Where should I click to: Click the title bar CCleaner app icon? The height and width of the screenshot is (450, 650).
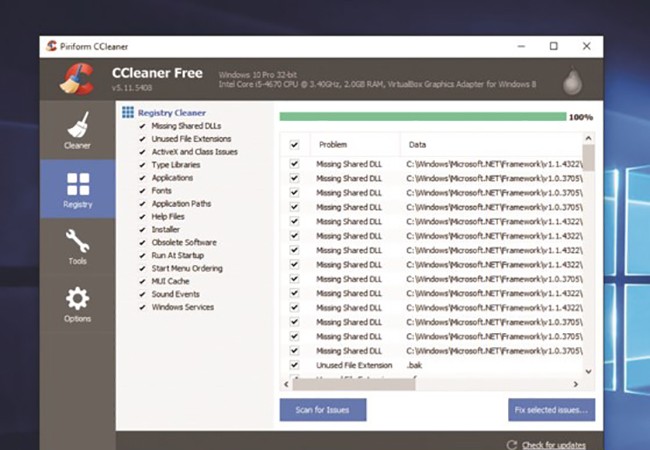click(51, 46)
